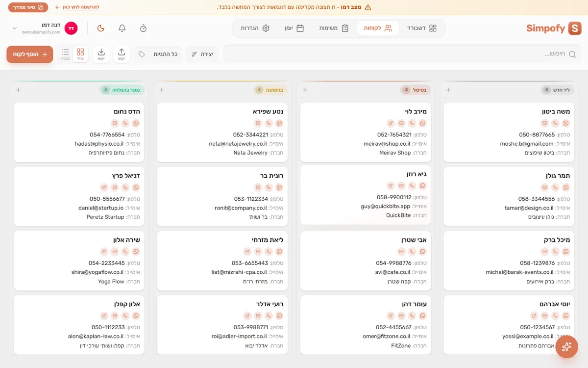Switch to the יומן tab

[294, 28]
